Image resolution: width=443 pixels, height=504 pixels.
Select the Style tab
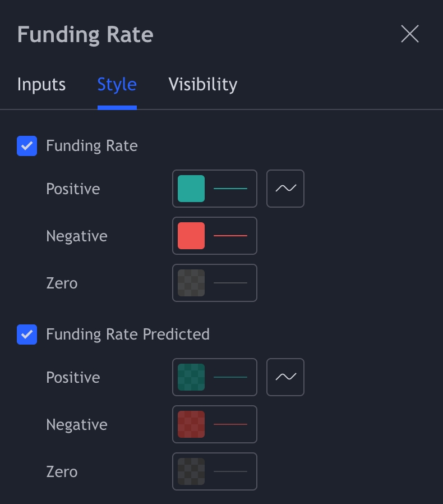(x=117, y=85)
